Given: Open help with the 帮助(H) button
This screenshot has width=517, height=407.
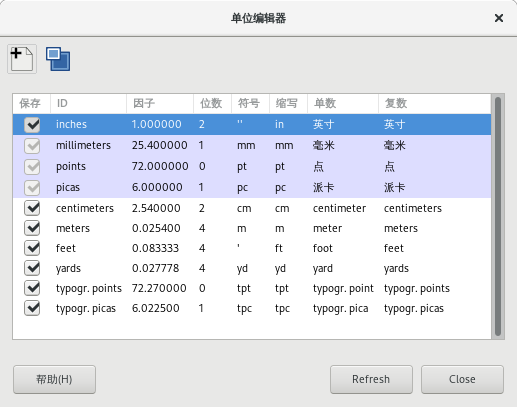Looking at the screenshot, I should [x=54, y=379].
